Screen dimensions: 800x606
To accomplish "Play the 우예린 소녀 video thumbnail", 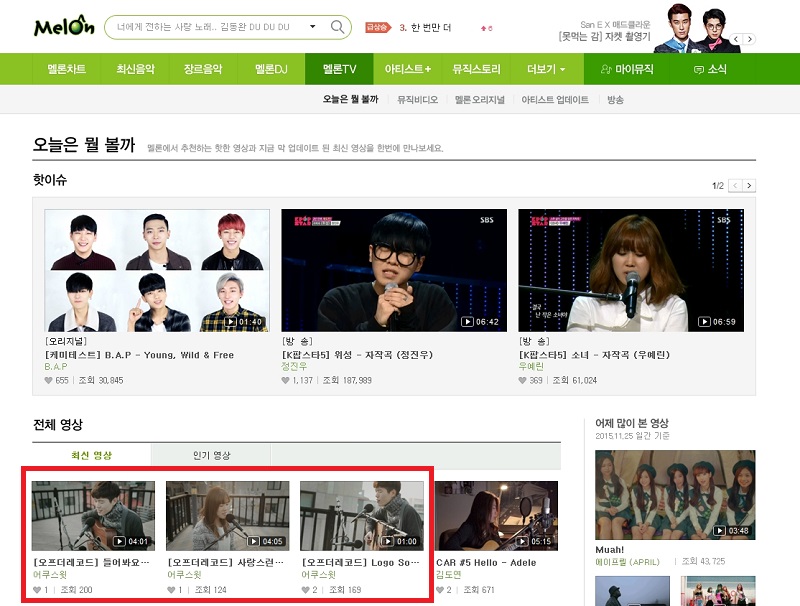I will (631, 270).
